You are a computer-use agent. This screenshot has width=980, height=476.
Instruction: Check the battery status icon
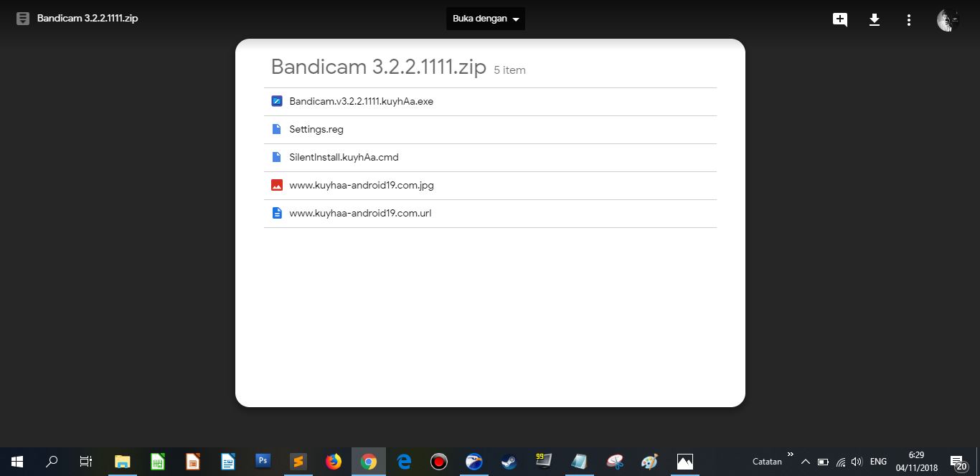click(823, 462)
